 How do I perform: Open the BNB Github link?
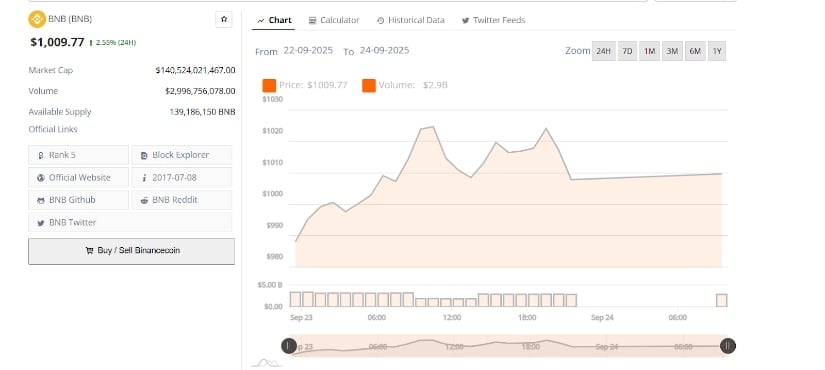coord(78,200)
